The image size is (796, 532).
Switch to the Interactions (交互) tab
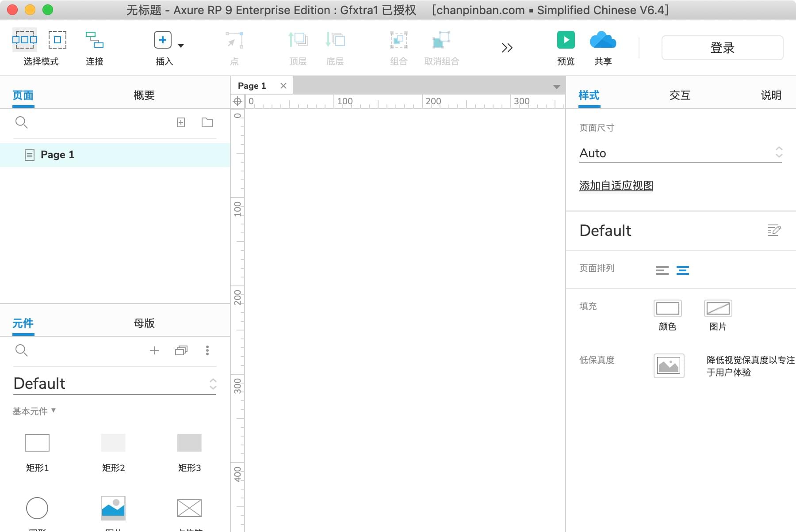click(680, 95)
